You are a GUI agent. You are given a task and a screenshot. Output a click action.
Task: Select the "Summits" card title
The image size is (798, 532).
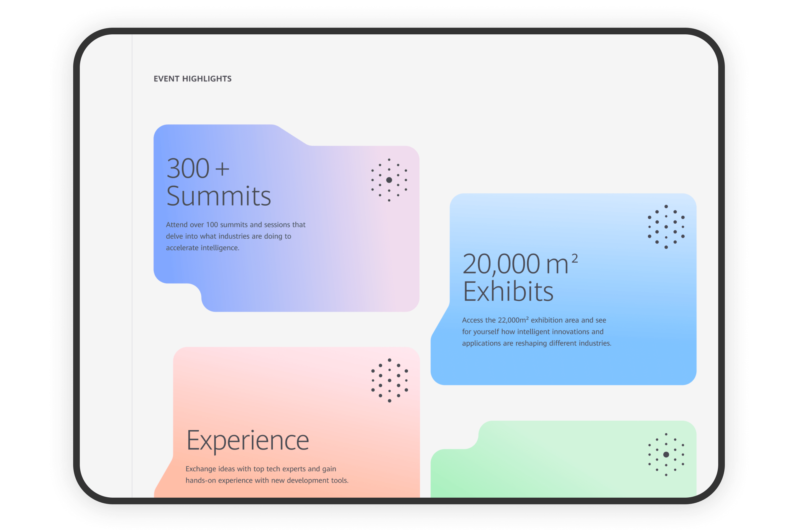click(219, 196)
